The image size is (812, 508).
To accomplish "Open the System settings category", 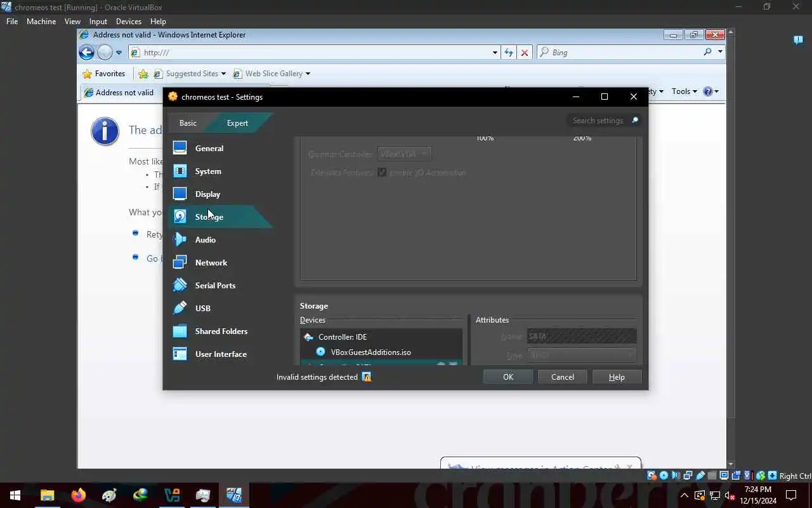I will 208,171.
